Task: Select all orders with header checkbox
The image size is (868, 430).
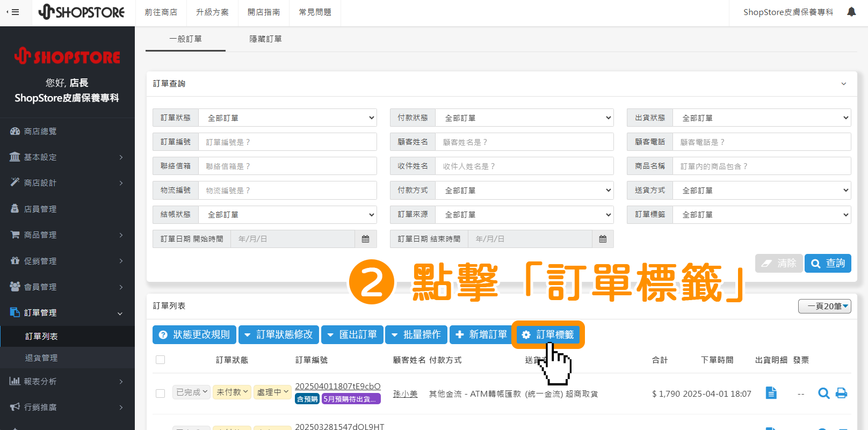Action: point(160,360)
